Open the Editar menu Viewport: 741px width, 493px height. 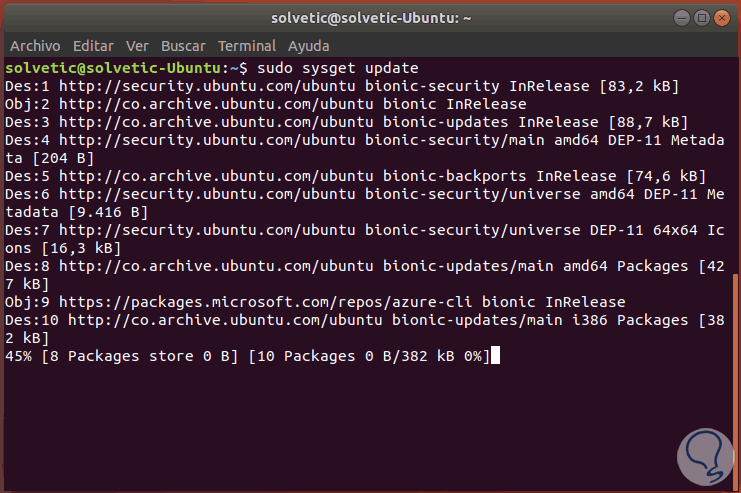point(93,46)
